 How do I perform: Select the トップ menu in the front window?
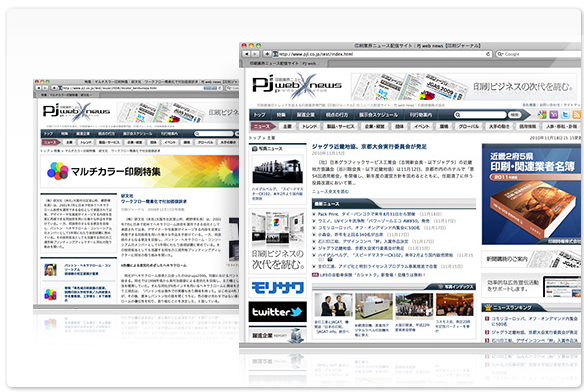tap(260, 115)
